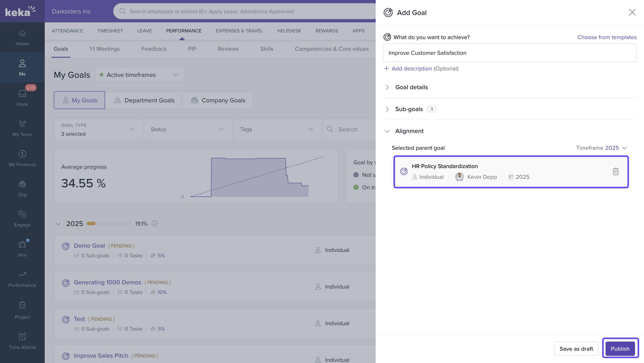Open the Engage sidebar section
Image resolution: width=644 pixels, height=363 pixels.
tap(22, 214)
